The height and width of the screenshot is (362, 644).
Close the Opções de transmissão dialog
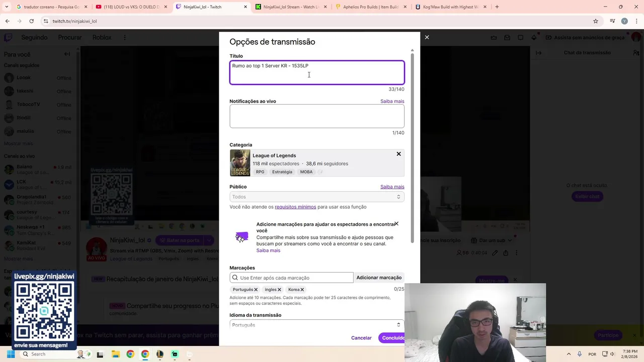point(427,37)
